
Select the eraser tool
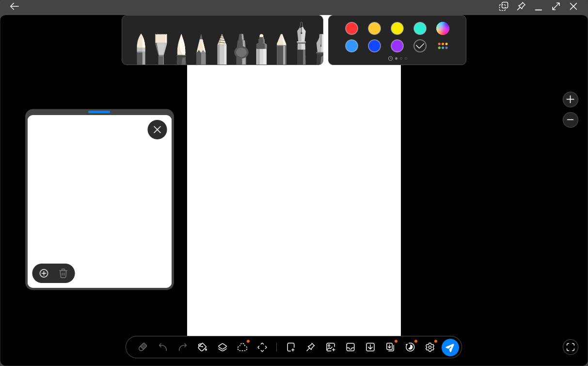pos(143,347)
